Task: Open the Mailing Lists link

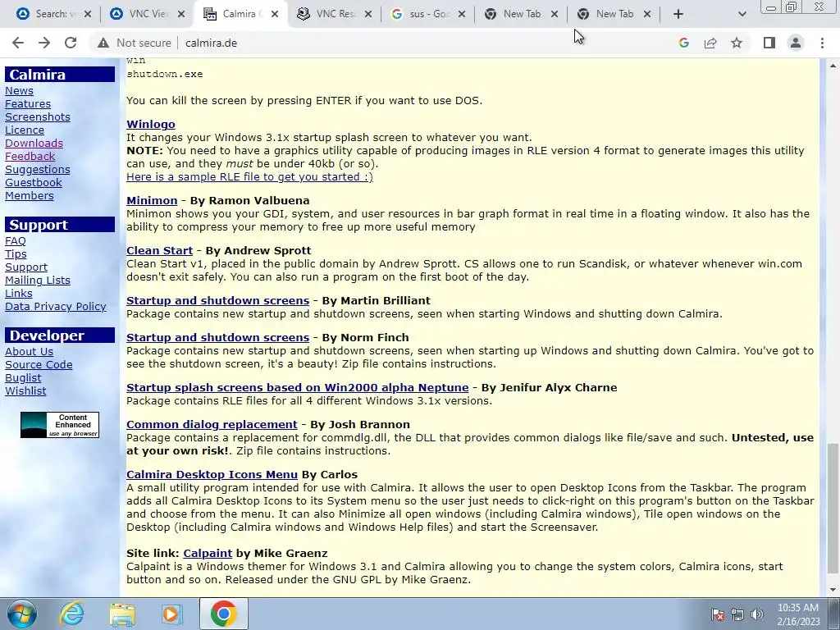Action: 38,281
